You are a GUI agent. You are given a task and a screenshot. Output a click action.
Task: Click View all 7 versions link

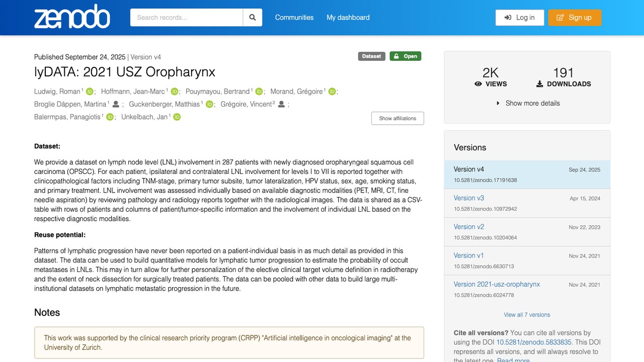(527, 315)
